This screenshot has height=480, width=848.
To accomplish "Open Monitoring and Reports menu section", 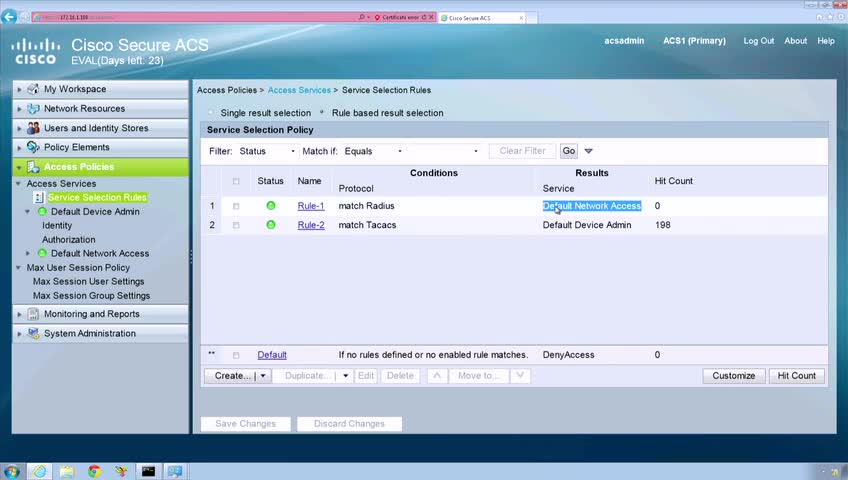I will [101, 314].
